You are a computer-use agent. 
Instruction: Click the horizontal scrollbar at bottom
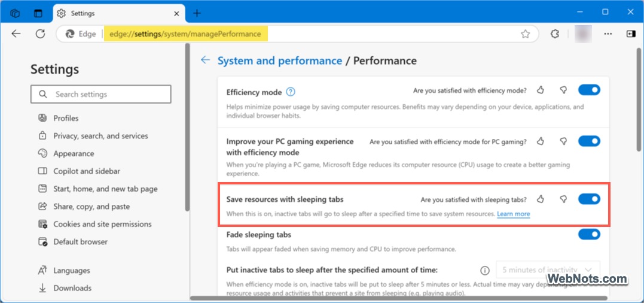coord(398,298)
